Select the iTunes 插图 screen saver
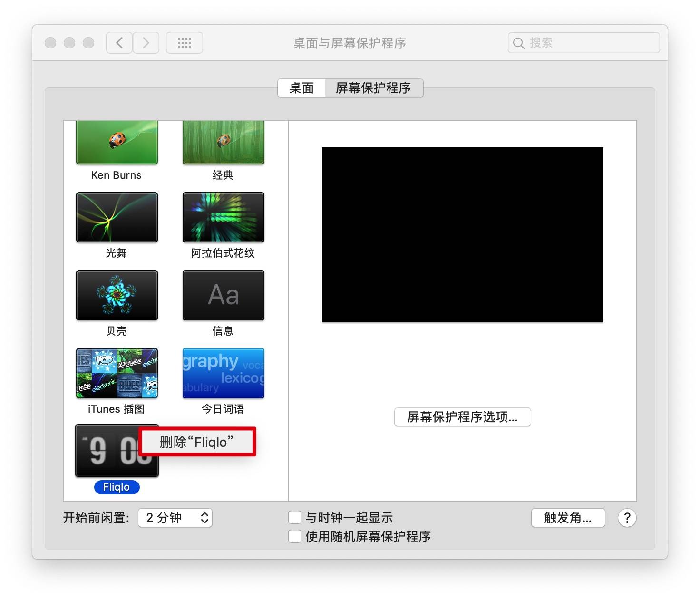 tap(117, 374)
